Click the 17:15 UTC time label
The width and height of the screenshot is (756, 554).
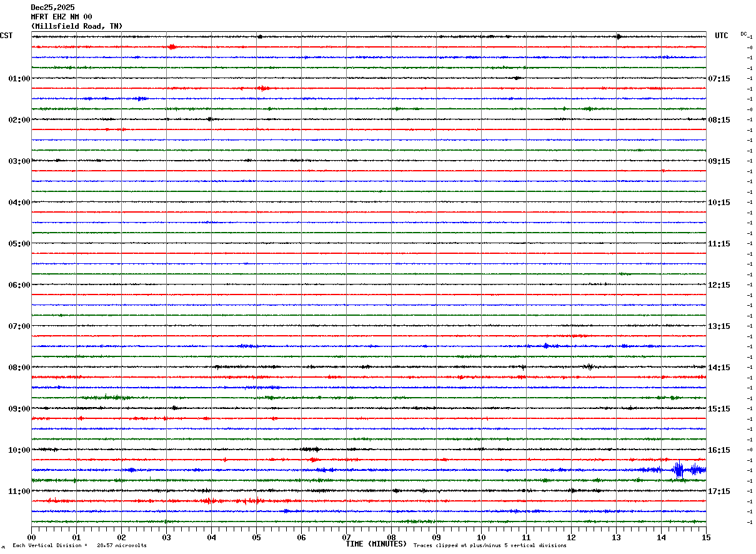[x=719, y=491]
